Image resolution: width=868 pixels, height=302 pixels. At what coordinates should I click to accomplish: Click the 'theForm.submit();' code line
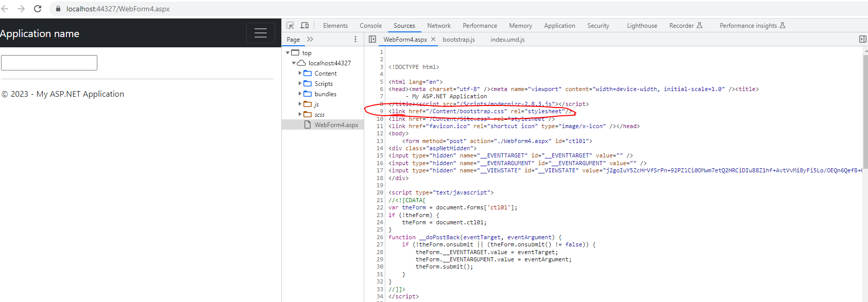click(x=444, y=267)
